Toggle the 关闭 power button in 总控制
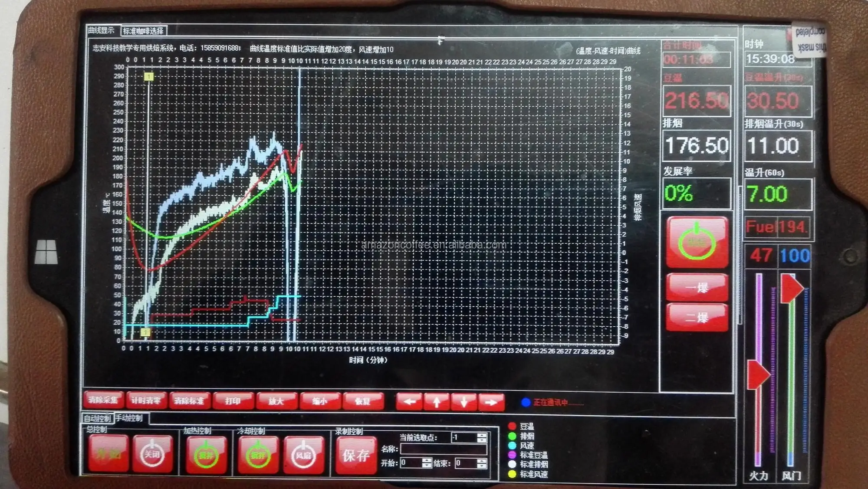Screen dimensions: 868x489 [x=152, y=454]
